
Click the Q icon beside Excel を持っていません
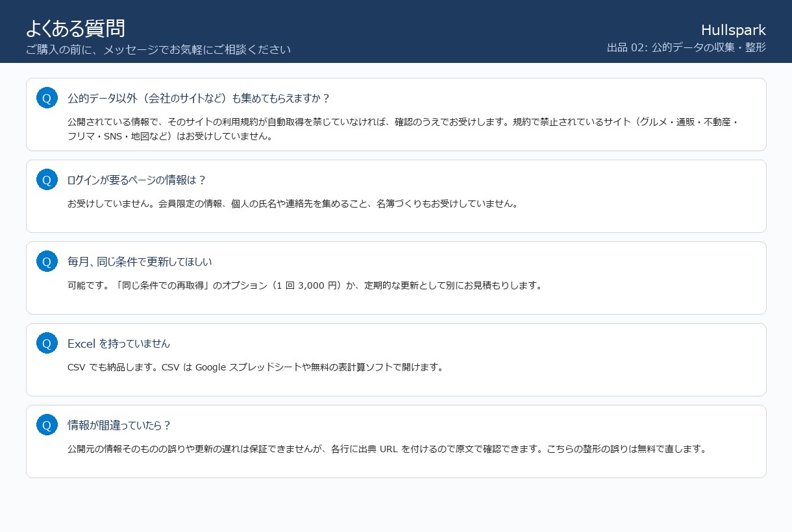point(47,343)
